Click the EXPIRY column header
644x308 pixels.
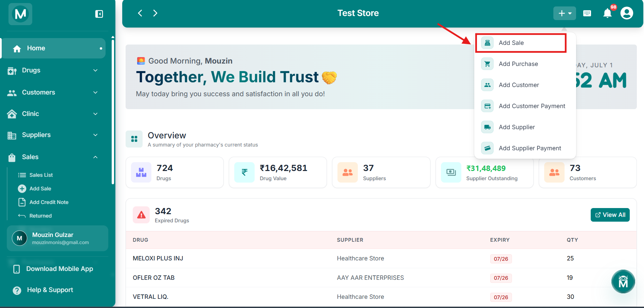[500, 240]
